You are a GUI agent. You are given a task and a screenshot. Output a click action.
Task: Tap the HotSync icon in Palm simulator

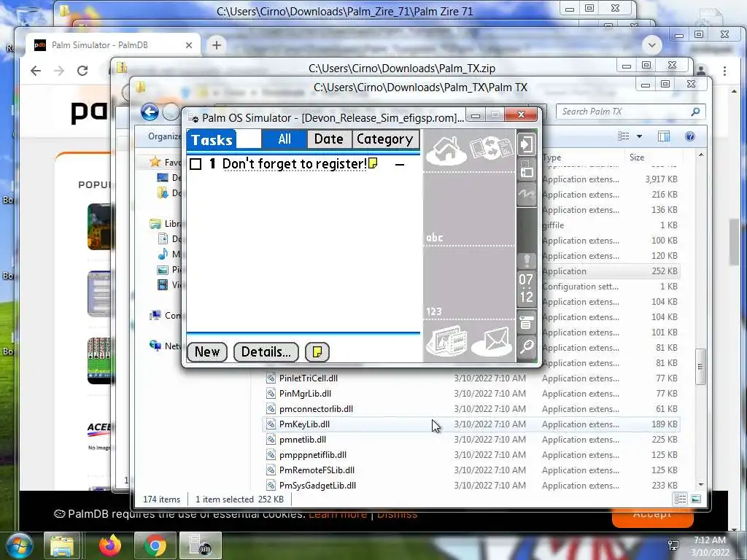492,148
